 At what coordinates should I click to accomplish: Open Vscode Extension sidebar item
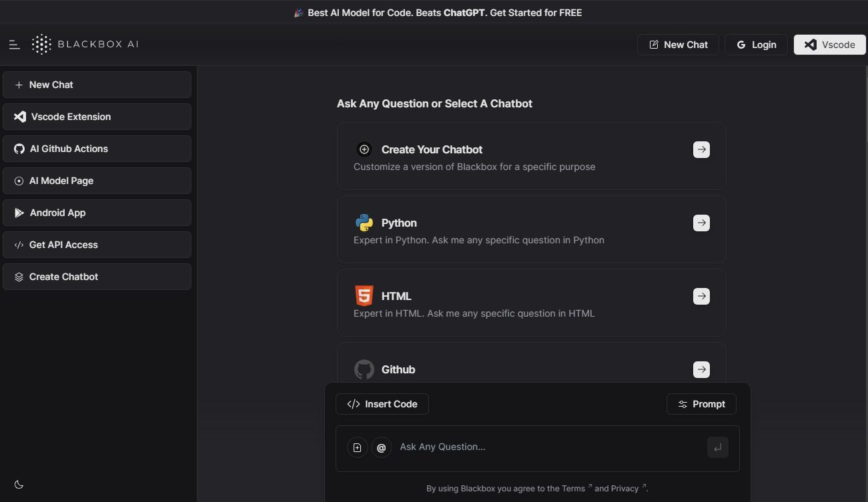coord(97,117)
